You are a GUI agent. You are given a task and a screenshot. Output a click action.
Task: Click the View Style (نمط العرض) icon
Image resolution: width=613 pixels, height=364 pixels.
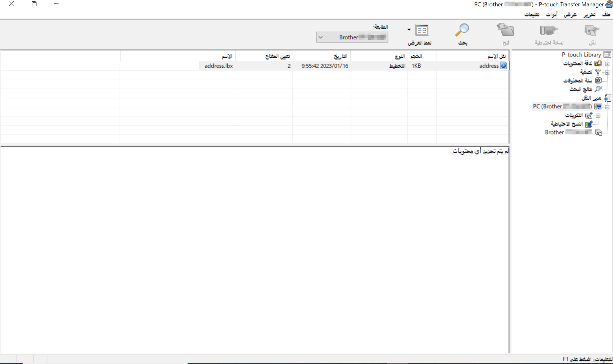pyautogui.click(x=422, y=30)
